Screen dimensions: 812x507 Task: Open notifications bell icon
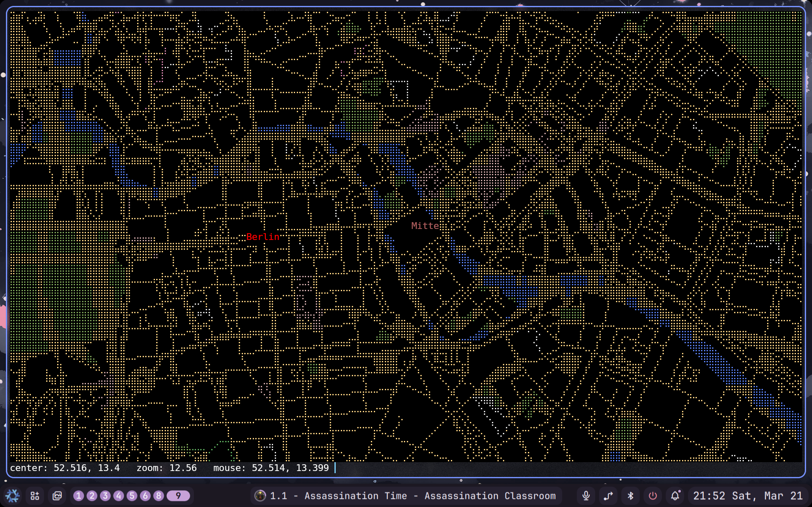[675, 496]
